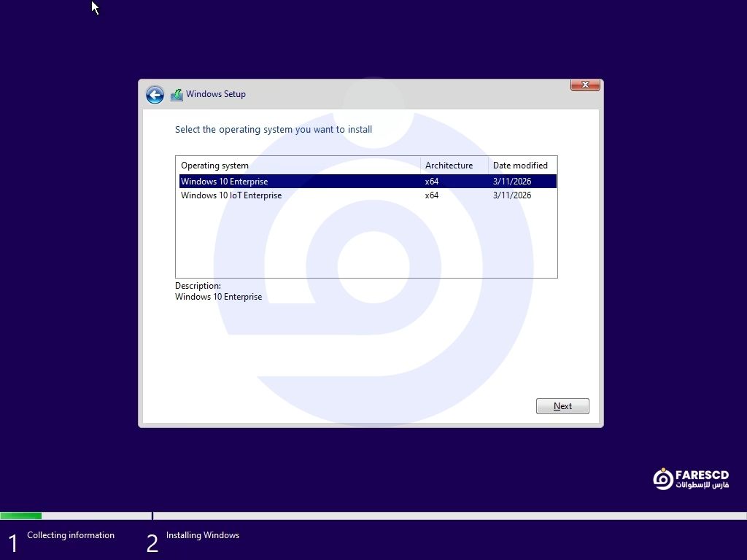747x560 pixels.
Task: Close the Windows Setup dialog
Action: (x=584, y=85)
